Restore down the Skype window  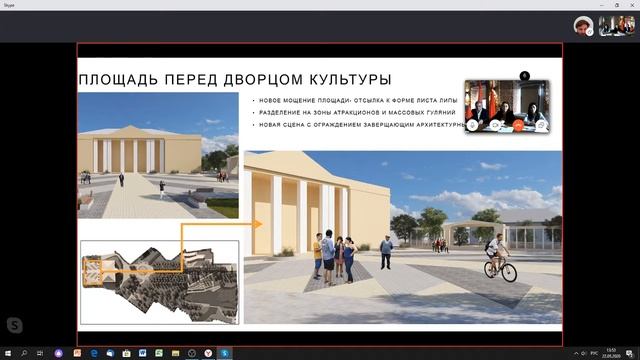[617, 5]
